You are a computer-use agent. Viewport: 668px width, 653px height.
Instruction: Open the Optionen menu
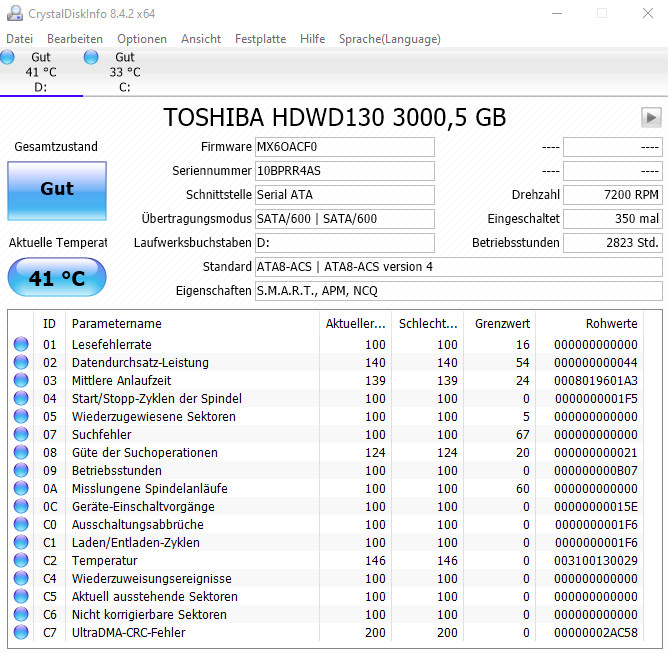click(142, 39)
